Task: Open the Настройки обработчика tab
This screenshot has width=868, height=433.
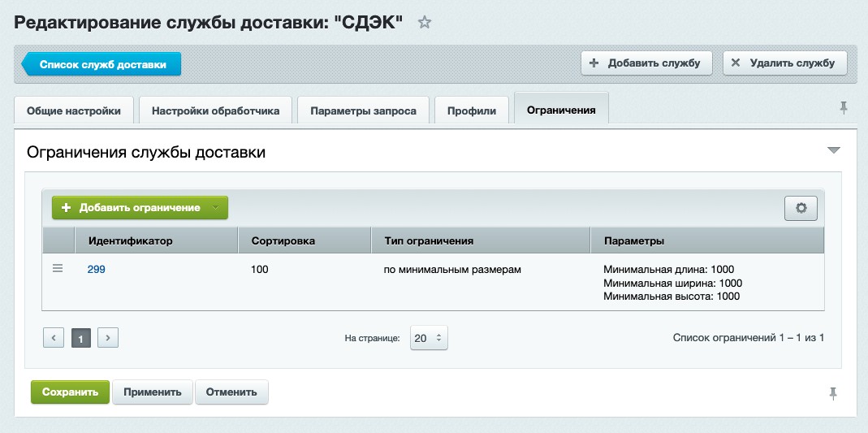Action: pos(216,110)
